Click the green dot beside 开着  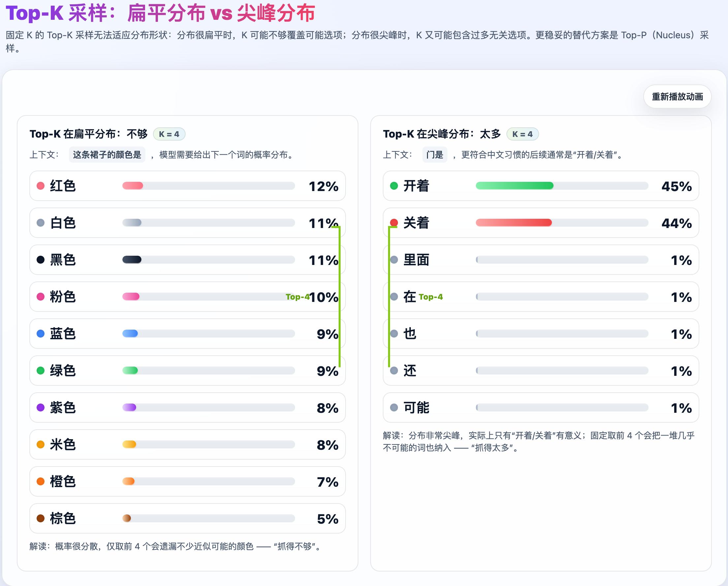point(394,185)
